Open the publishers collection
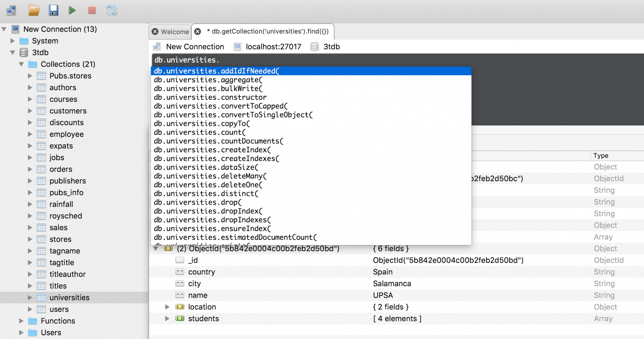 coord(68,181)
